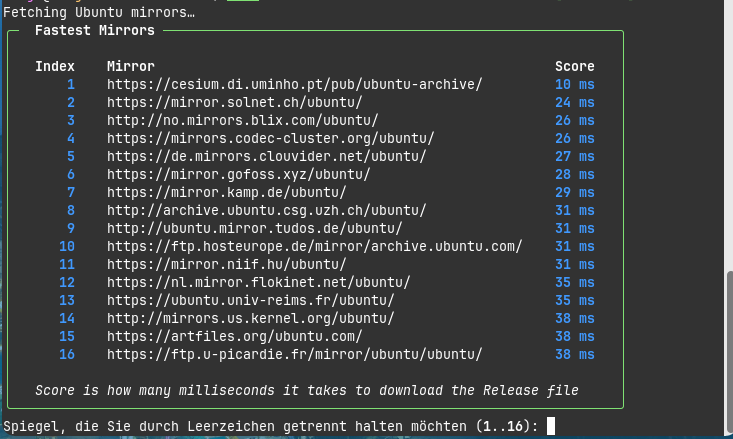Click the mirror.kamp.de Ubuntu URL

pos(227,192)
